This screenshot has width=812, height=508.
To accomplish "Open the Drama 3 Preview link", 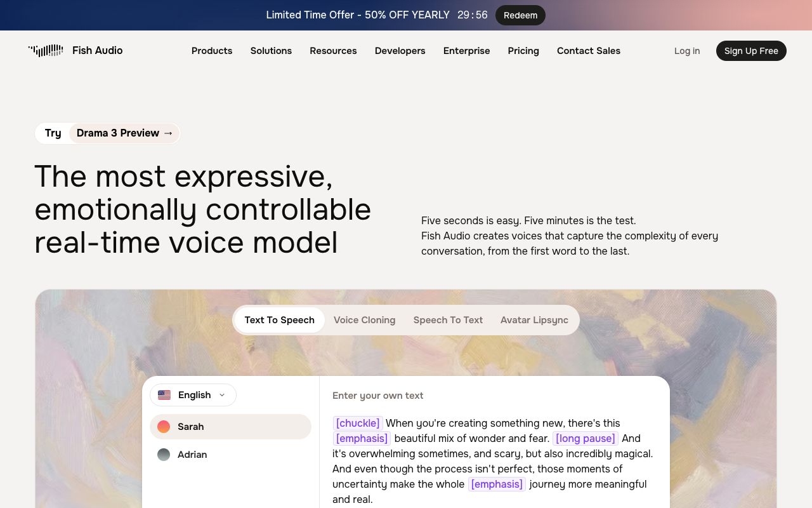I will pos(124,133).
